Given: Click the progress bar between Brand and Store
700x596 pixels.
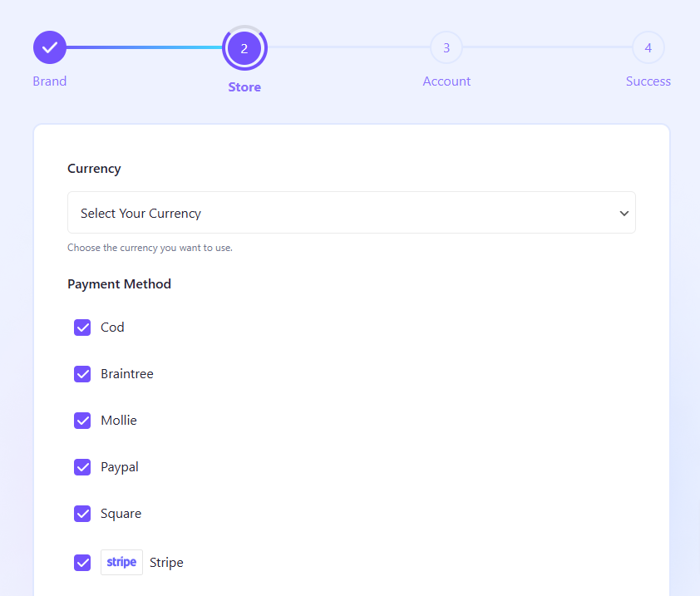Looking at the screenshot, I should point(144,47).
